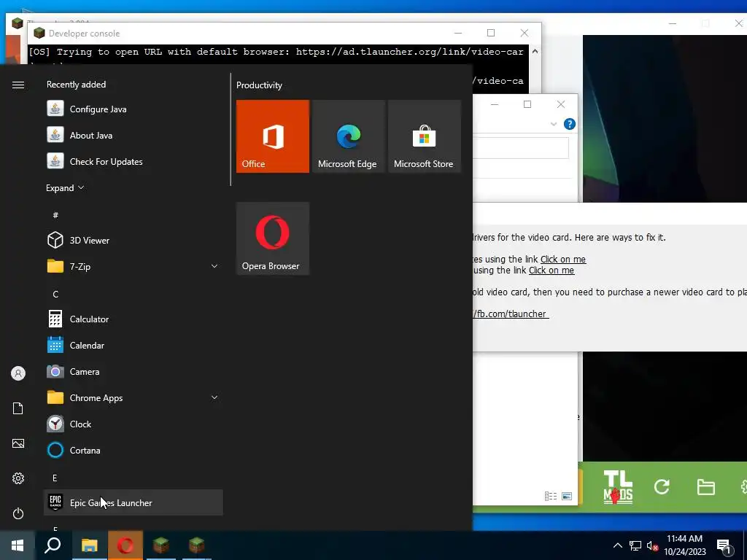Screen dimensions: 747x560
Task: Click the Start menu hamburger icon
Action: 18,85
